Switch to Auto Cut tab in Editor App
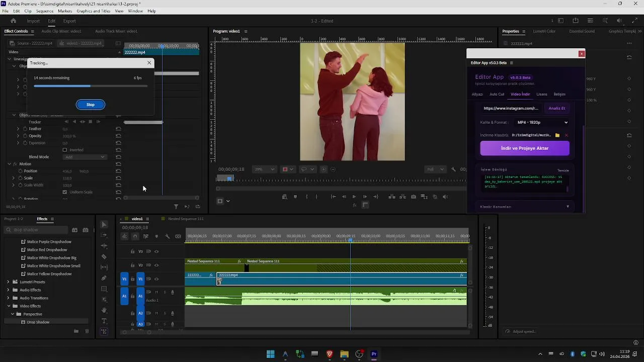Screen dimensions: 644x362 tap(497, 94)
